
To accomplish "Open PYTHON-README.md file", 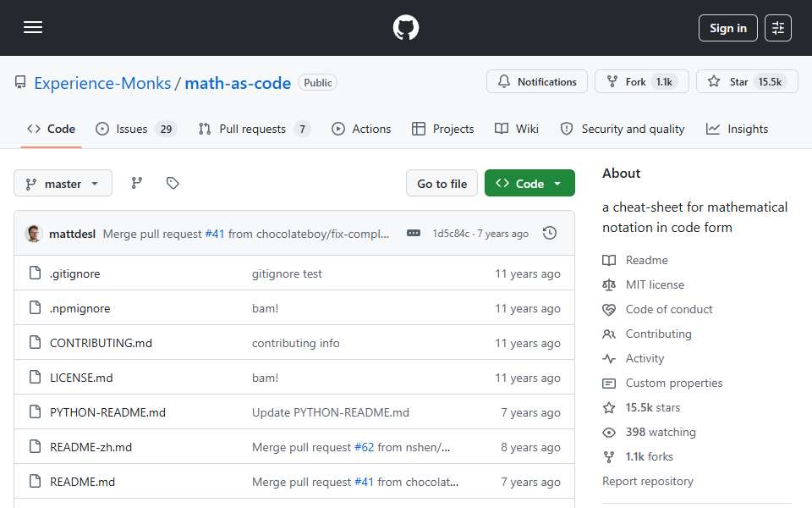I will [x=107, y=412].
